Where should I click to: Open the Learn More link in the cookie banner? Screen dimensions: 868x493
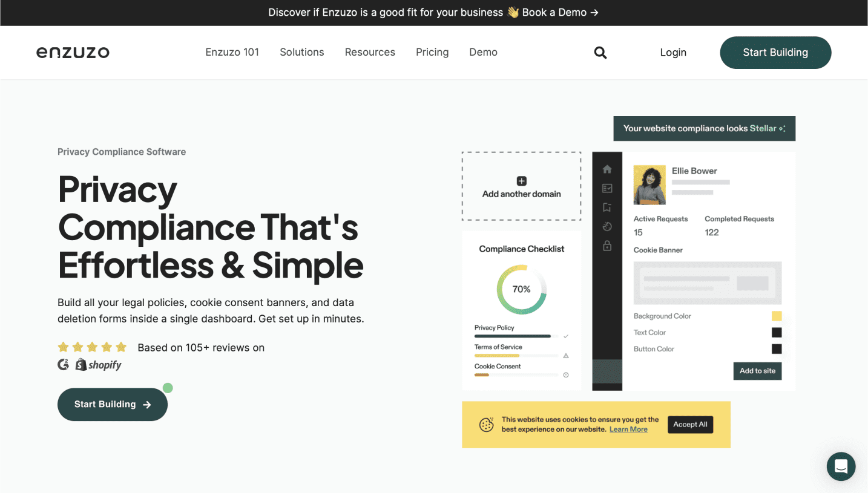(x=628, y=429)
